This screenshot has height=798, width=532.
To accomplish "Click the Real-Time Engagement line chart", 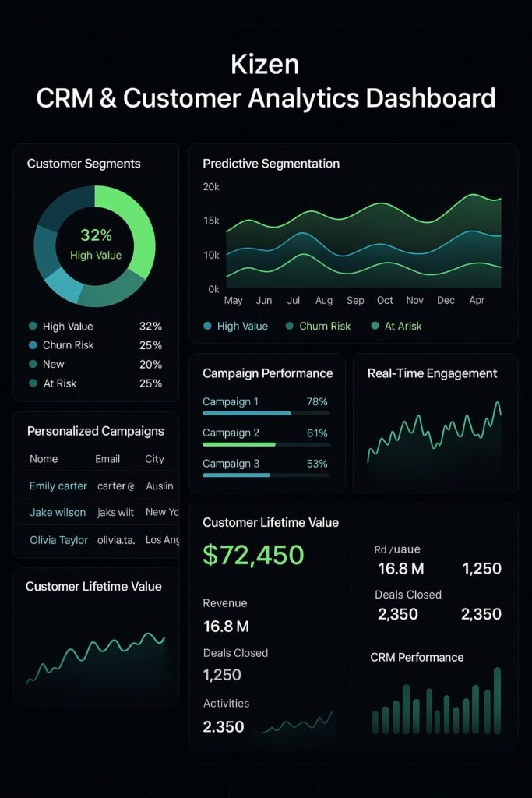I will coord(435,433).
